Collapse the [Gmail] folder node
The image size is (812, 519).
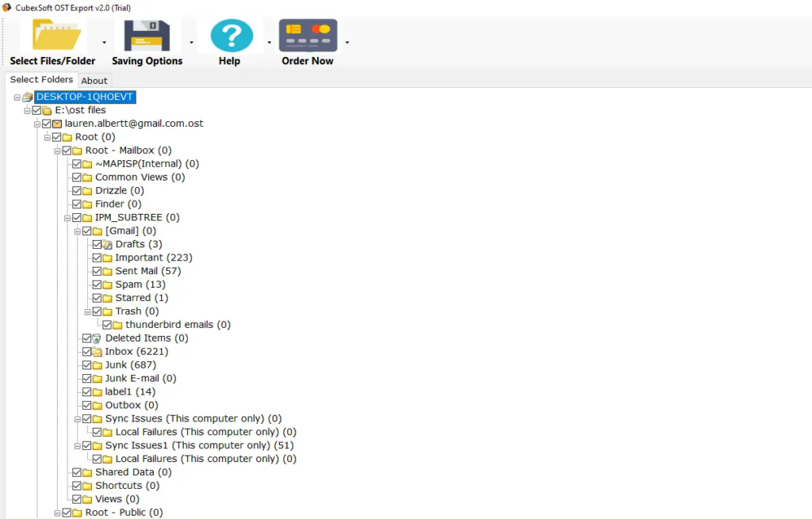click(x=78, y=232)
